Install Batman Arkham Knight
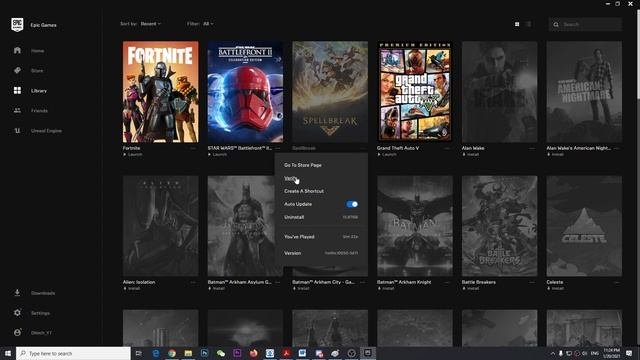 point(386,289)
